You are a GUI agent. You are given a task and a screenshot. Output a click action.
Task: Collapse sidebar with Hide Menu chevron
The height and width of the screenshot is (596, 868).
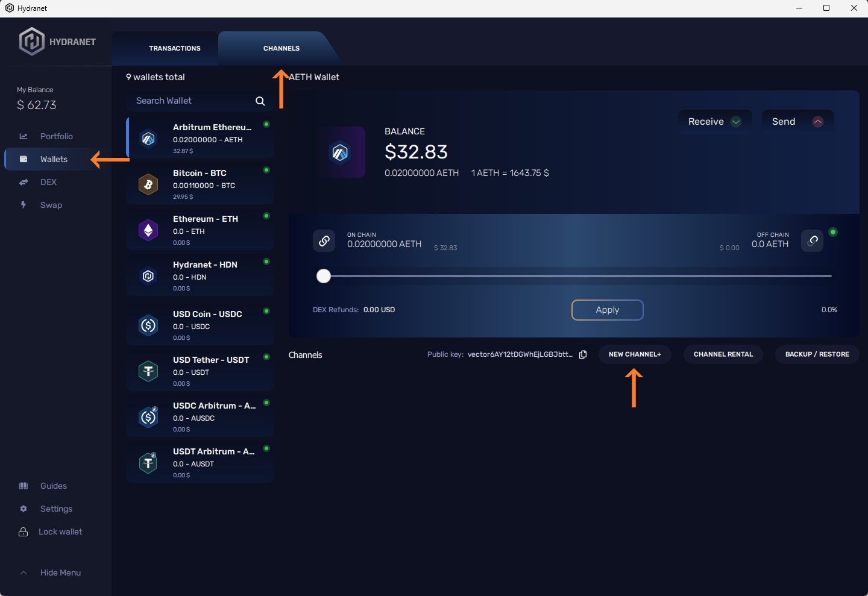[x=24, y=572]
